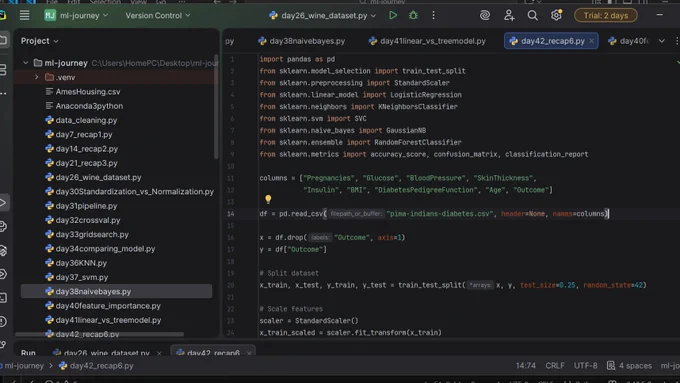Open day36KNN.py in project tree
Screen dimensions: 680x383
pyautogui.click(x=76, y=263)
